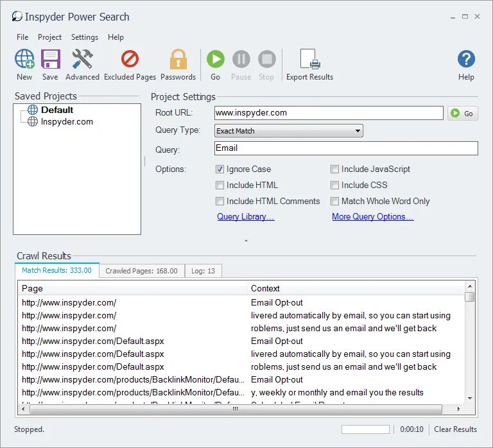Click the Inspyder.com project globe icon
This screenshot has height=448, width=493.
[x=33, y=121]
